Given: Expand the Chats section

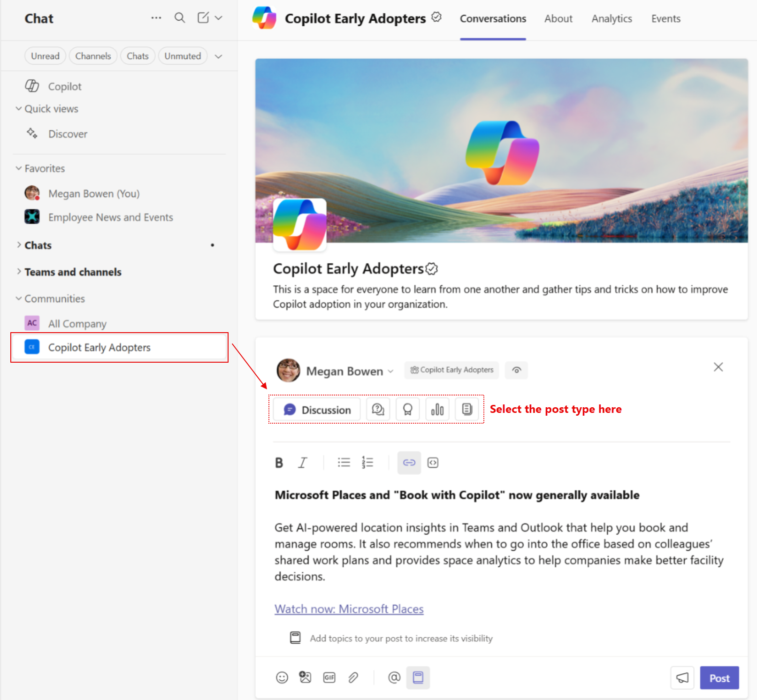Looking at the screenshot, I should tap(38, 245).
